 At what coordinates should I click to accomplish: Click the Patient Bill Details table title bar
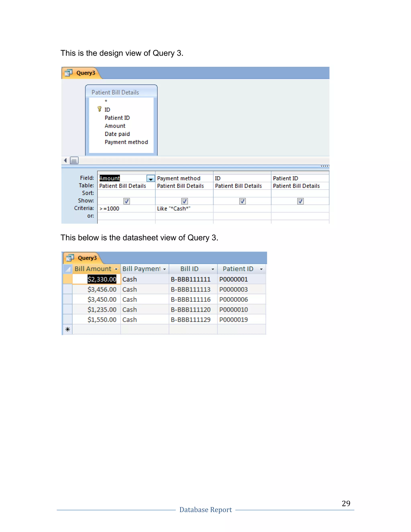coord(121,92)
